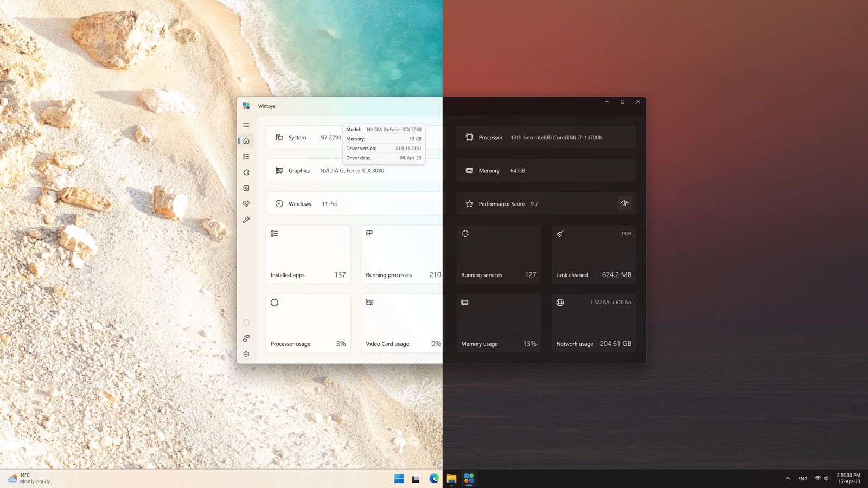Open the Tweaks wrench page in sidebar
The width and height of the screenshot is (868, 488).
[x=246, y=220]
